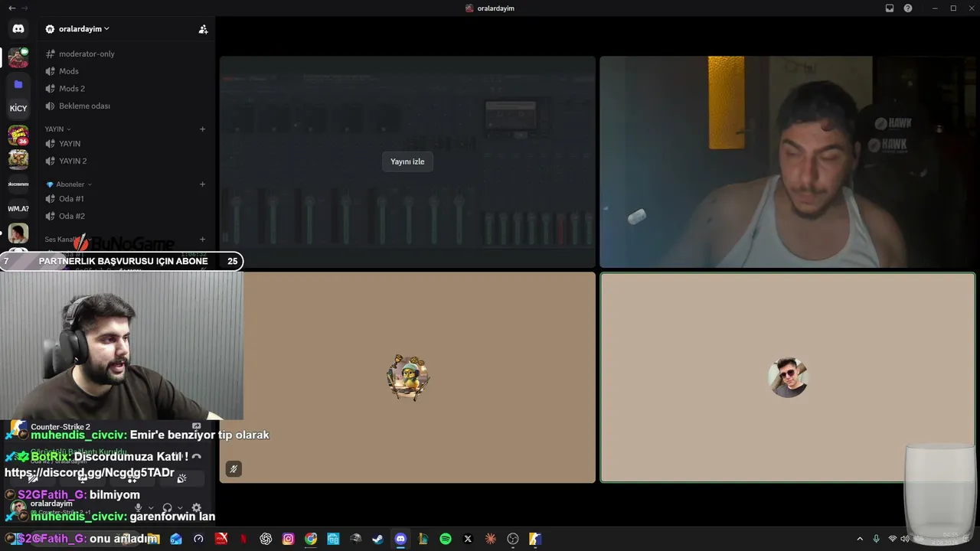Screen dimensions: 980x551
Task: Open user settings gear icon
Action: (x=196, y=508)
